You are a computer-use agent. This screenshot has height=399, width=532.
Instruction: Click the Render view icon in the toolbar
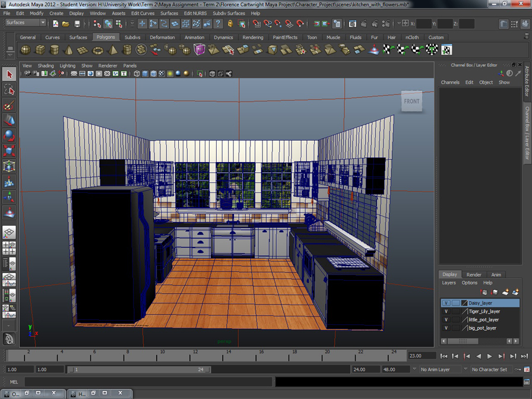pos(352,24)
